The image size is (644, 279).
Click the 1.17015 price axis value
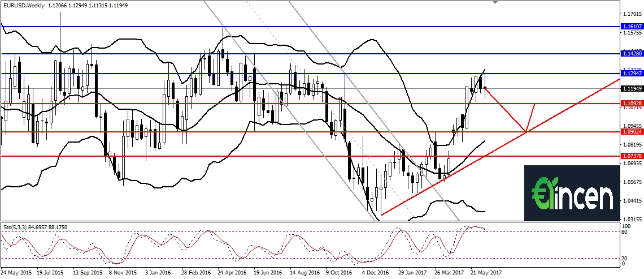coord(632,14)
